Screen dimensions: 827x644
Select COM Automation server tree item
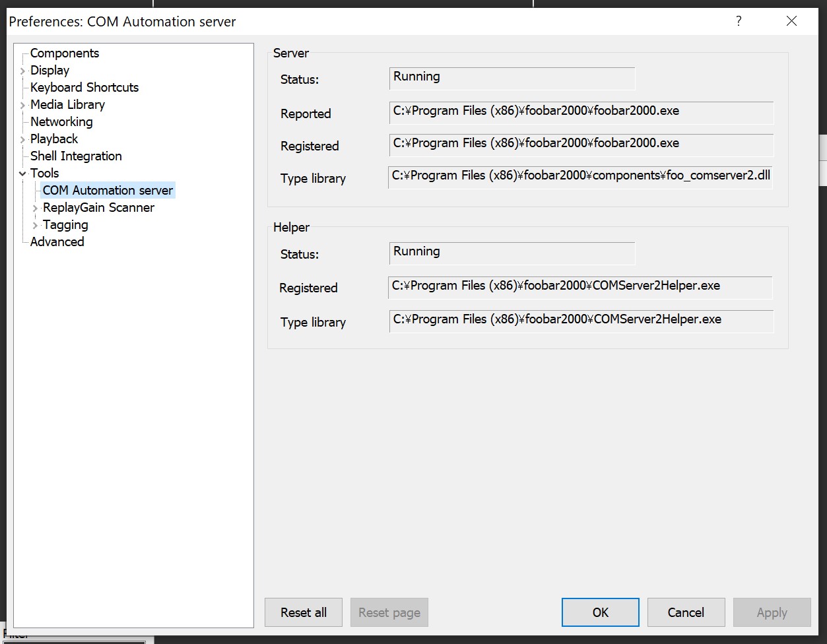tap(108, 191)
